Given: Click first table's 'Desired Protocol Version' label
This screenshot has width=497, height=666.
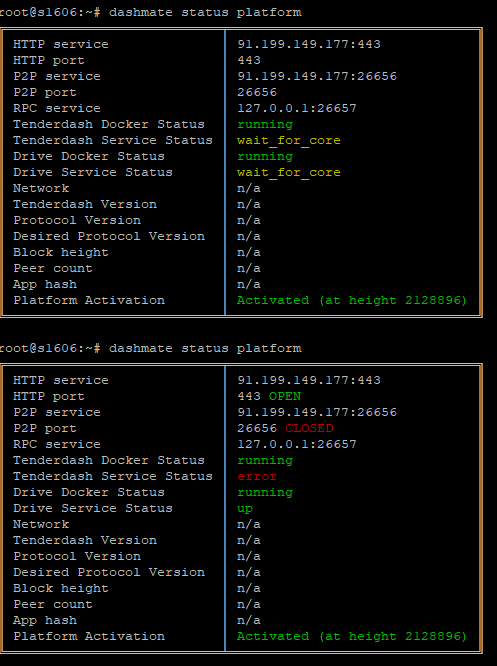Looking at the screenshot, I should point(109,236).
